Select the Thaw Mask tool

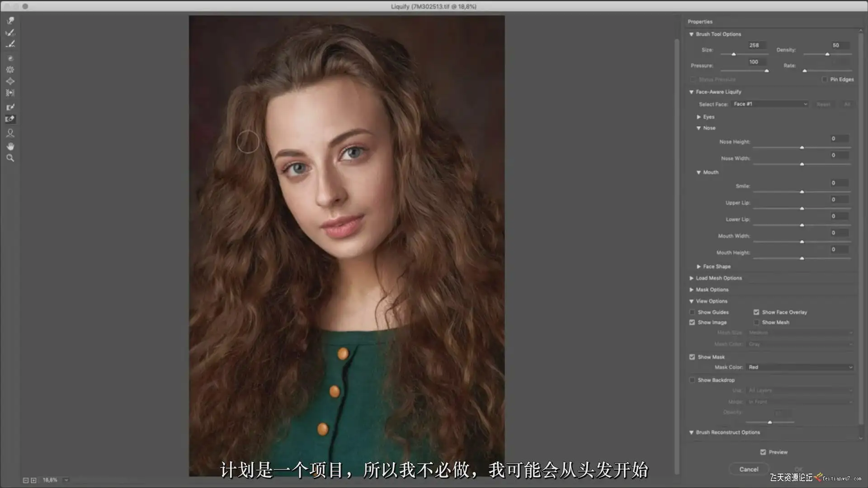coord(10,119)
